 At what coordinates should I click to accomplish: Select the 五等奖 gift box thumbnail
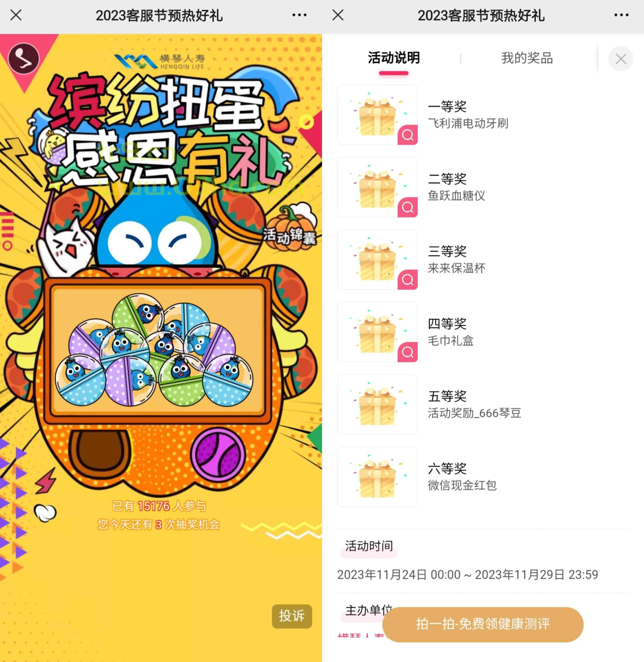pos(377,404)
